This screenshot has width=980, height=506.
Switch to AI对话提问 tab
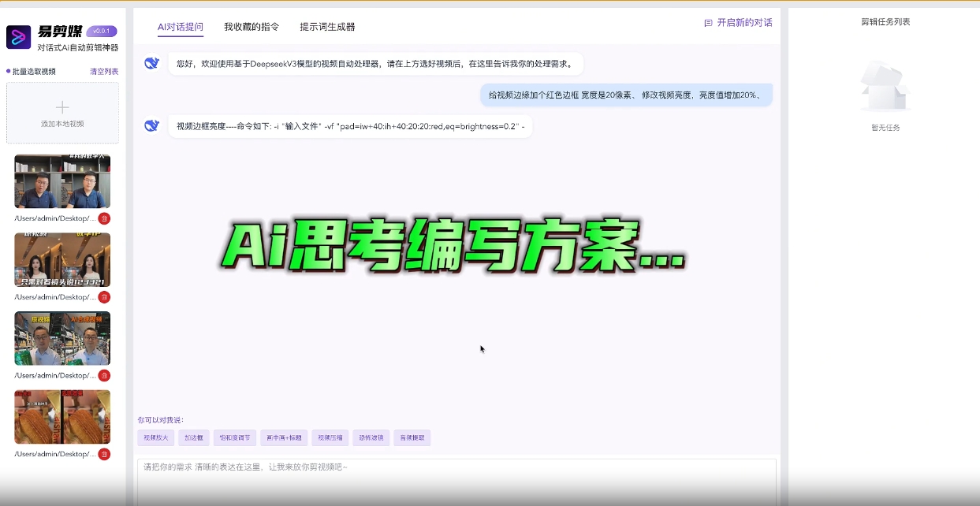pos(180,27)
